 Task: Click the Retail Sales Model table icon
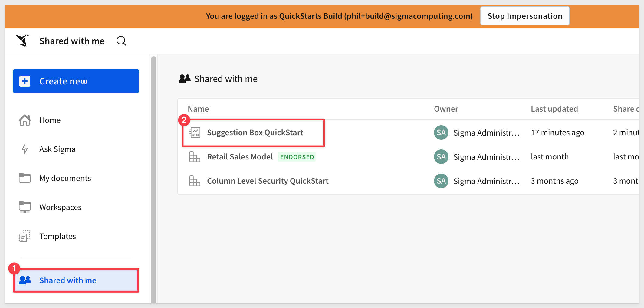195,157
